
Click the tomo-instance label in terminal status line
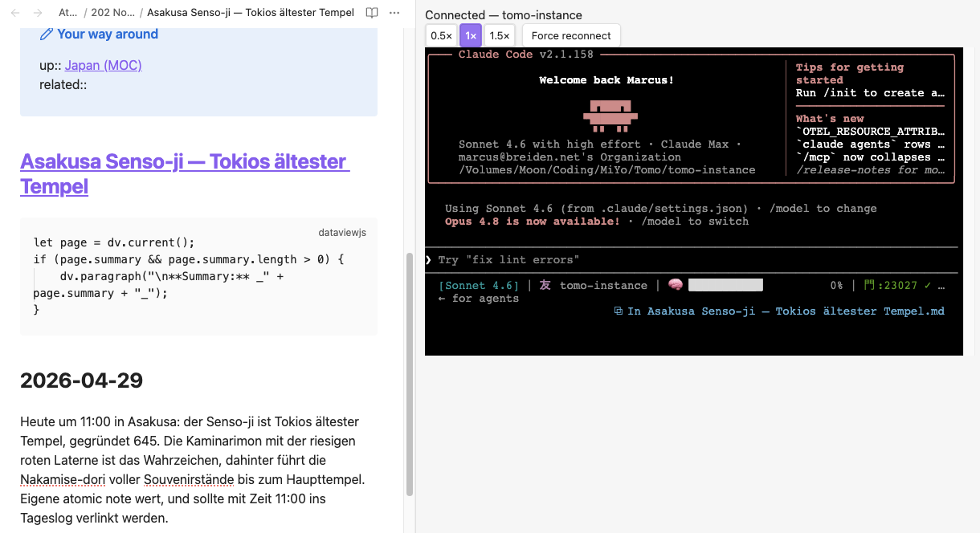coord(603,285)
